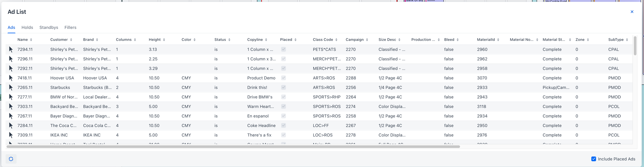The image size is (644, 167).
Task: Toggle the Include Placed Ads checkbox
Action: coord(594,159)
